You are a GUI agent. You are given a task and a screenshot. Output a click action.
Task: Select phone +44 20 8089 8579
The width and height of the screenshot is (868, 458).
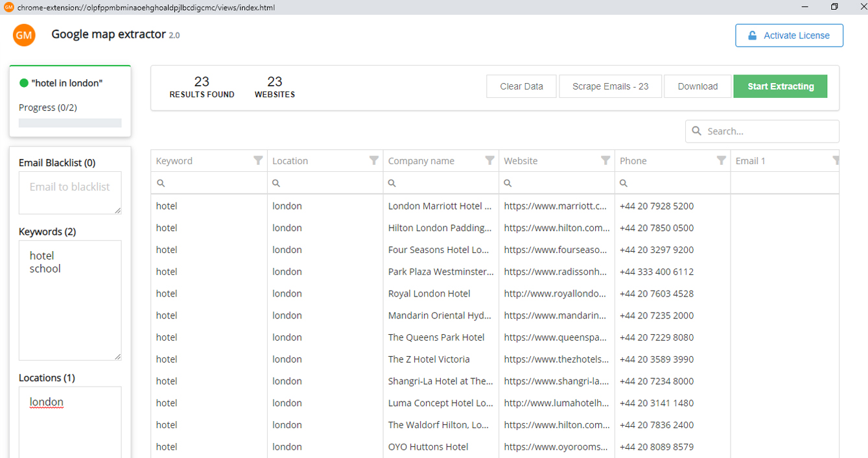pos(657,447)
